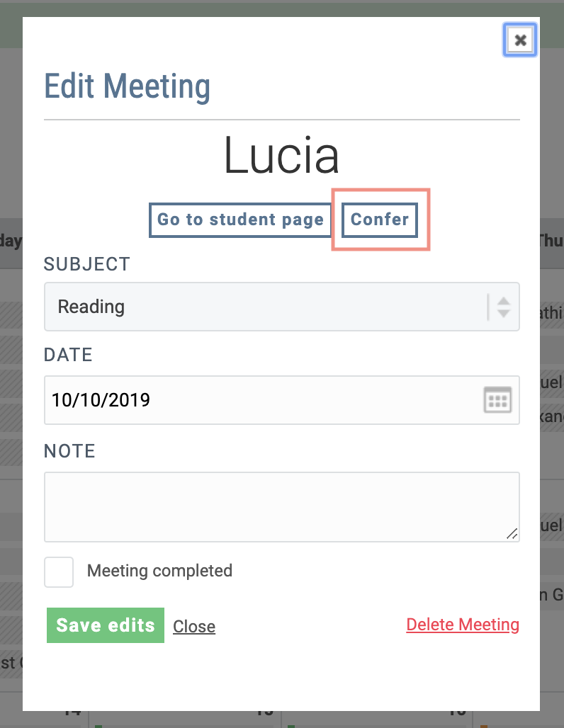Click the date field showing 10/10/2019
Screen dimensions: 564x728
coord(213,400)
